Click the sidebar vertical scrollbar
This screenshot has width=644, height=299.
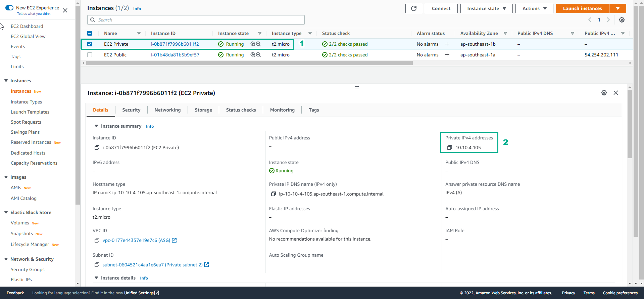[78, 105]
